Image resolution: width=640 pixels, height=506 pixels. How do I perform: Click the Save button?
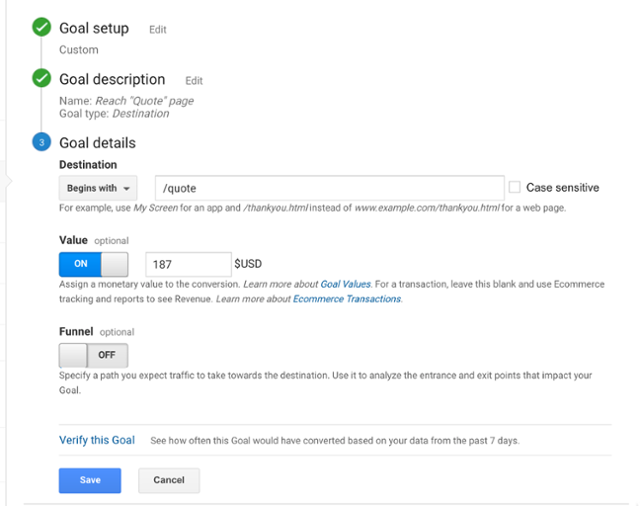[x=90, y=480]
